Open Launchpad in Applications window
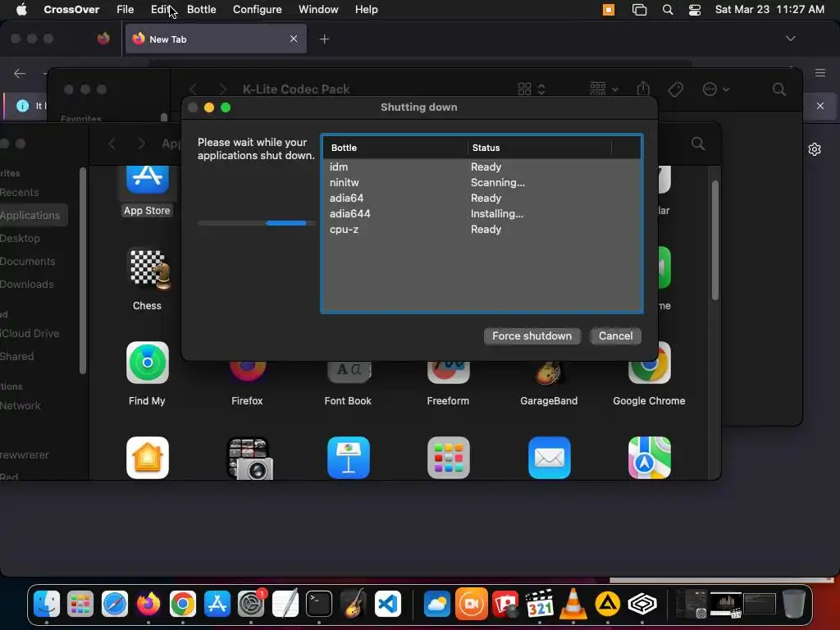This screenshot has height=630, width=840. click(x=449, y=458)
